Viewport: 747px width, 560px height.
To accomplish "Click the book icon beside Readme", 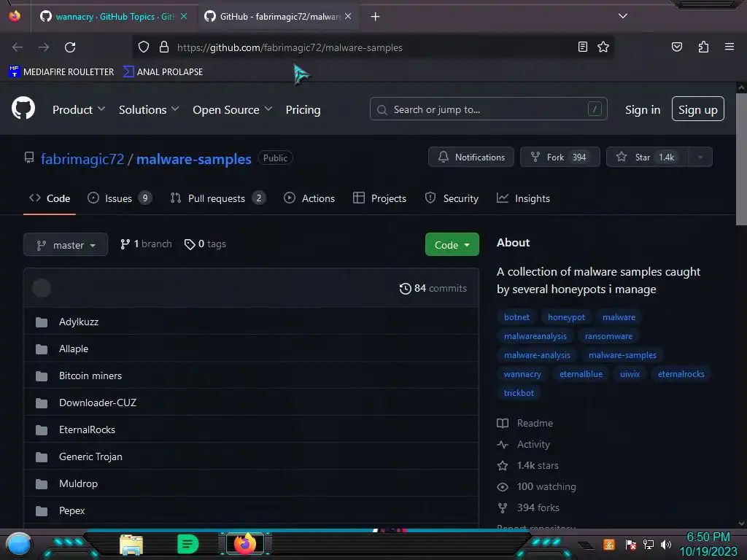I will click(x=503, y=424).
